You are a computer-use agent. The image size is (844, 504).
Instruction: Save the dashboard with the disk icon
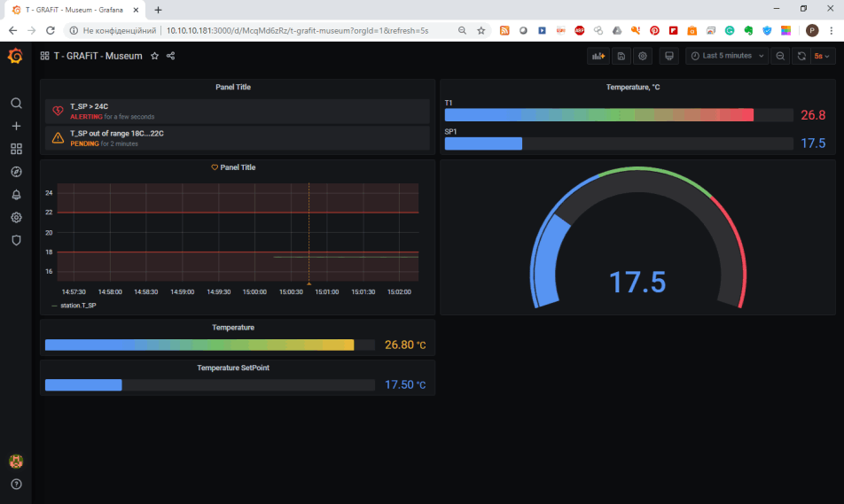point(621,56)
